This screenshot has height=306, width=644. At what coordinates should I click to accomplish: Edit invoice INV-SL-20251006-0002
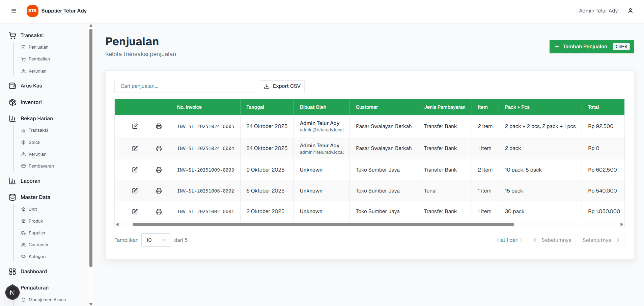[x=135, y=191]
